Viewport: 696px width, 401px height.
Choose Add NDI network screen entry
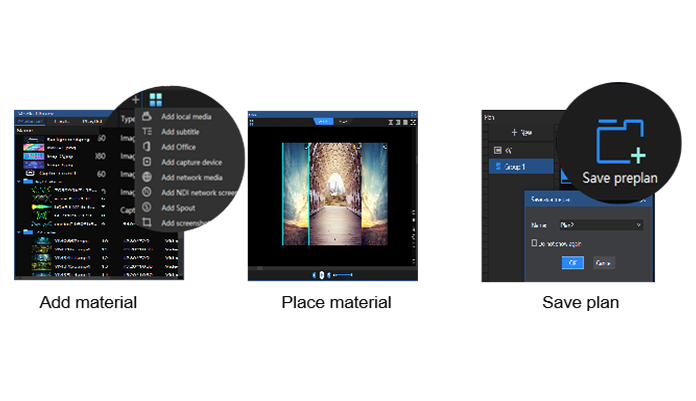[198, 193]
